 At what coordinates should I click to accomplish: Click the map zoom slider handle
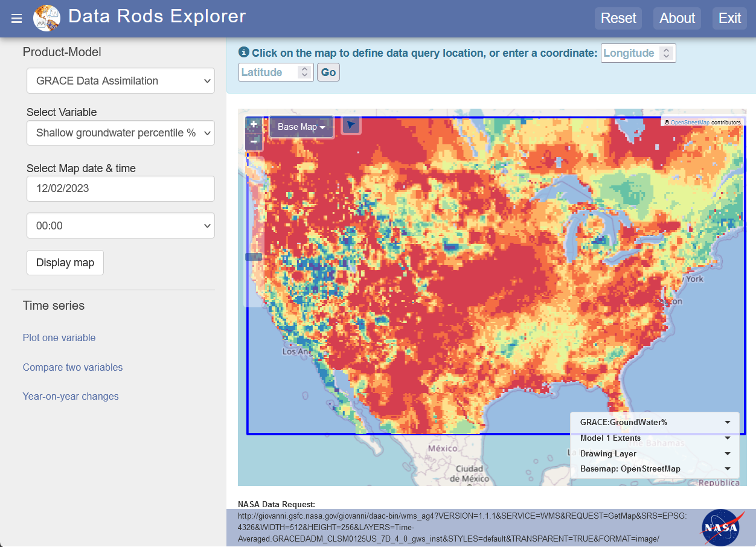[x=254, y=257]
